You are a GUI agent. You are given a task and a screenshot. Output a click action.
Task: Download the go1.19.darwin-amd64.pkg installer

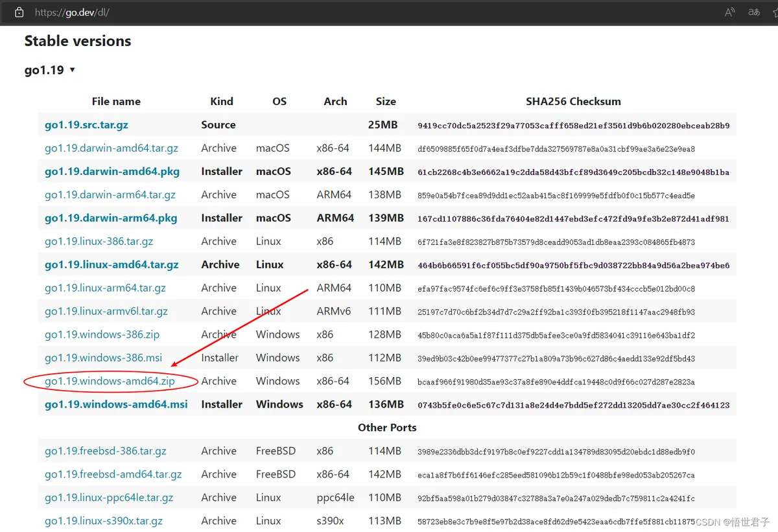112,172
